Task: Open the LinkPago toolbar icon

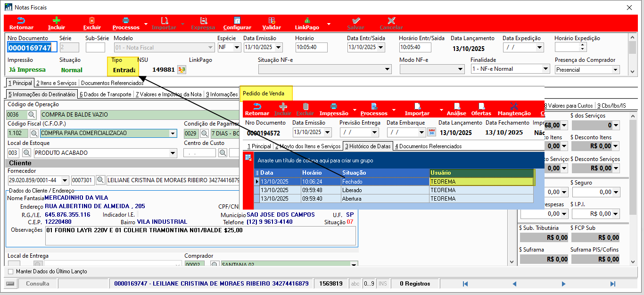Action: point(307,21)
